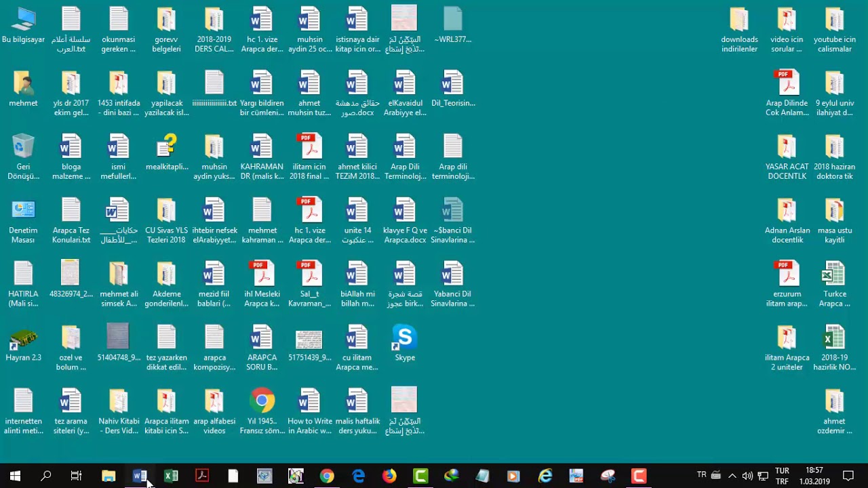This screenshot has width=868, height=488.
Task: Open network status tray icon
Action: 763,476
